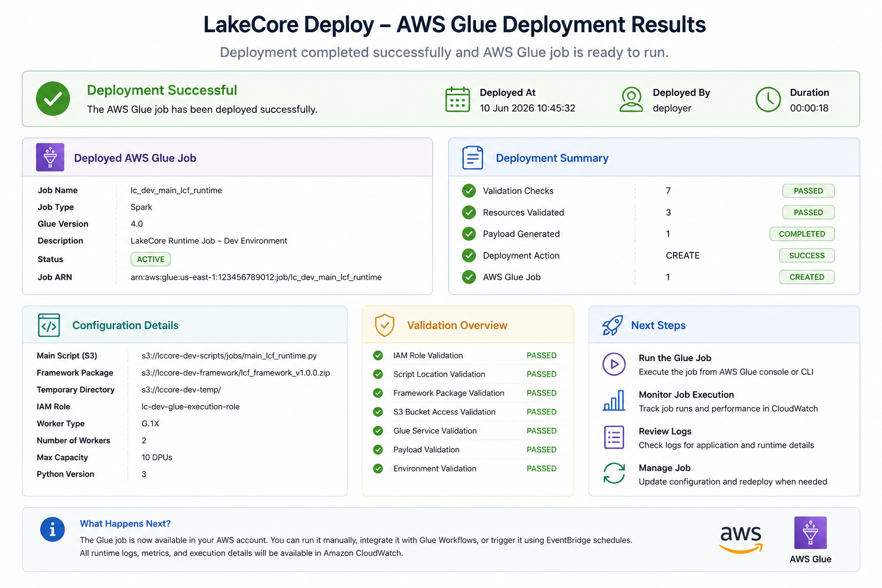Click the Monitor Job Execution bar chart icon
This screenshot has width=882, height=588.
click(x=614, y=400)
